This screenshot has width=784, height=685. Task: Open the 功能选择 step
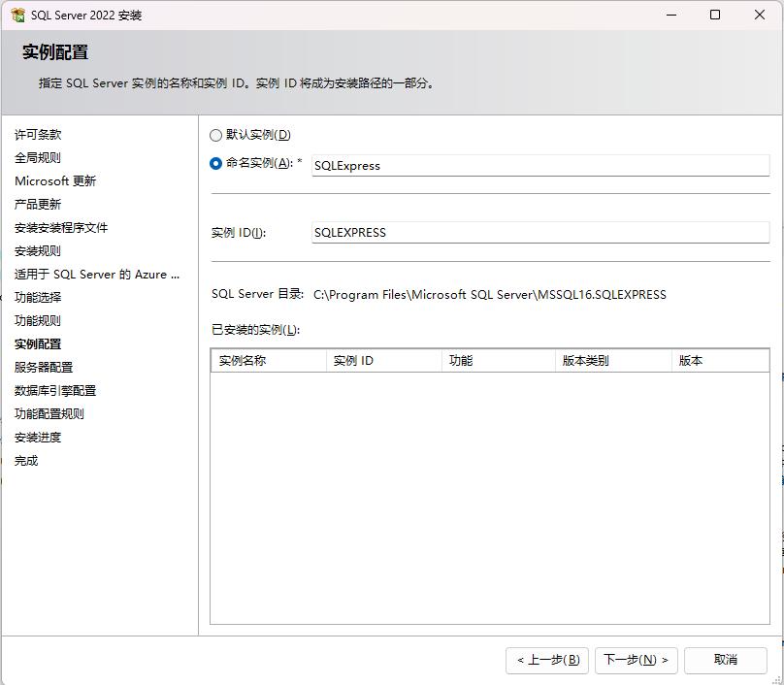(38, 298)
